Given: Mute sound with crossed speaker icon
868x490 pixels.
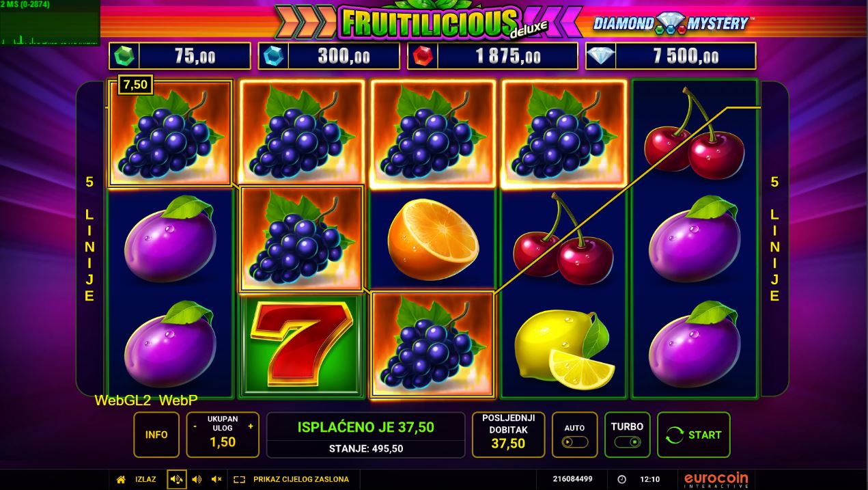Looking at the screenshot, I should click(216, 480).
